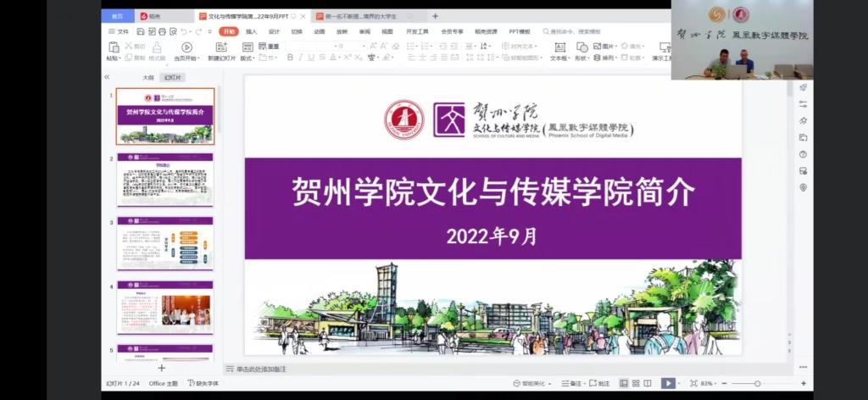
Task: Click the Paste (粘贴) icon
Action: [x=114, y=47]
